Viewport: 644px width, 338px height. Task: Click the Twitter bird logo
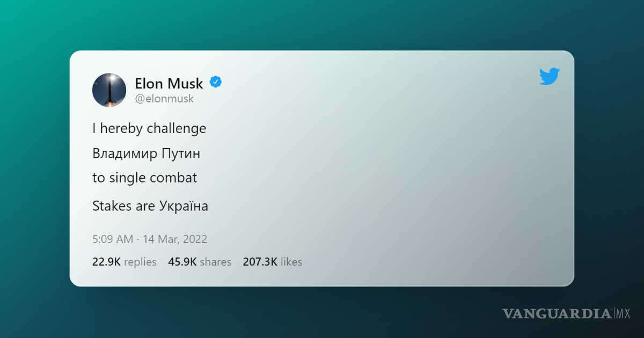tap(549, 77)
